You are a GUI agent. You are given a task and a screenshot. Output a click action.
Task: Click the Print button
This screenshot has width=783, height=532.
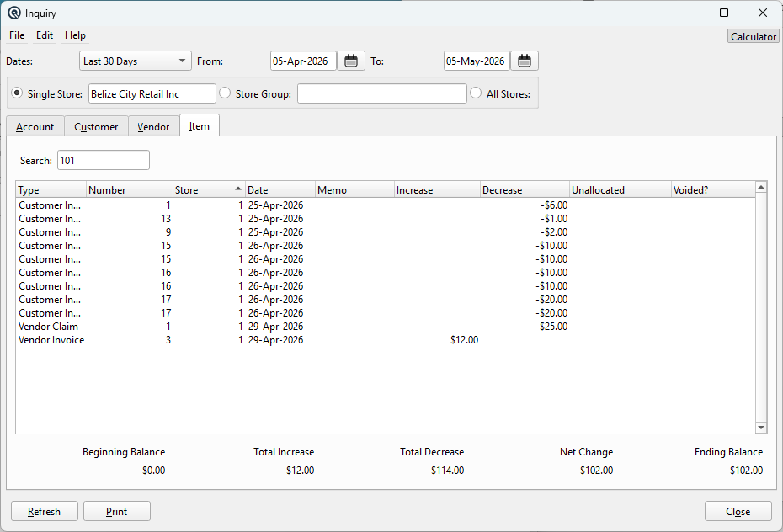[117, 511]
